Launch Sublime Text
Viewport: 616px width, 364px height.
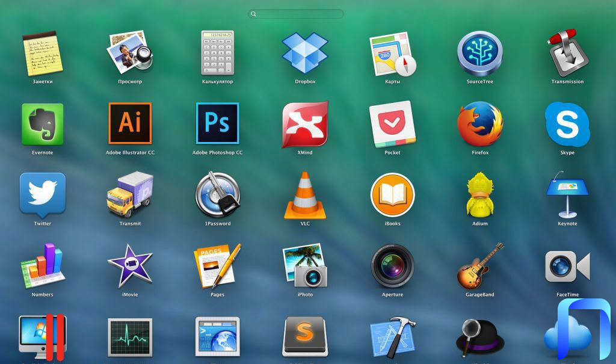pos(305,336)
